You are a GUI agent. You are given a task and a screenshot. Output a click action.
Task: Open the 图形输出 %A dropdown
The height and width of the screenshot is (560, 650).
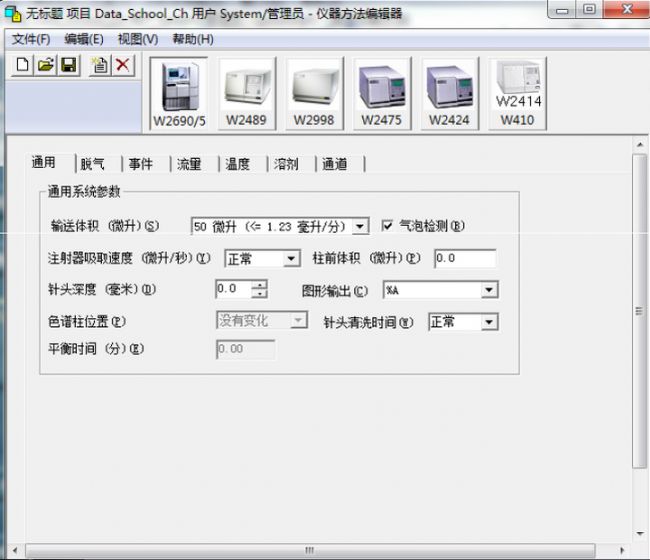[x=489, y=290]
